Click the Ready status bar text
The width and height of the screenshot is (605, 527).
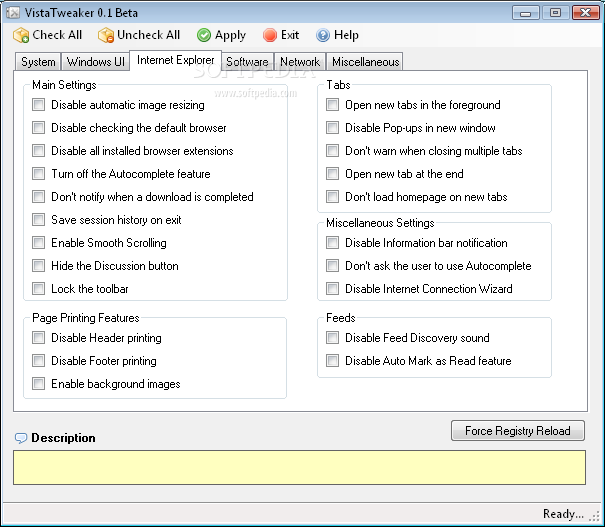[563, 514]
